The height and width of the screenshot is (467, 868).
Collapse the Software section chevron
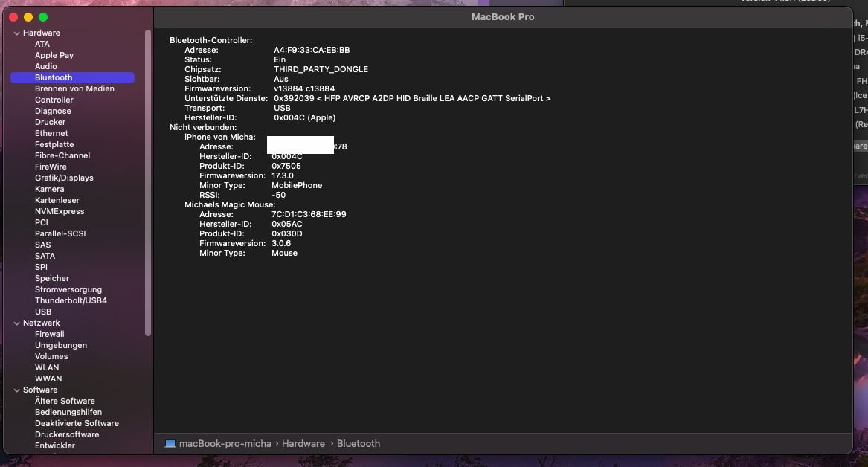click(16, 390)
